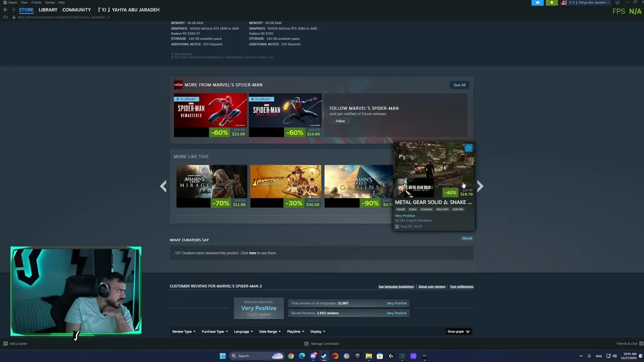Screen dimensions: 644x362
Task: Click the Steam taskbar icon
Action: tap(324, 356)
